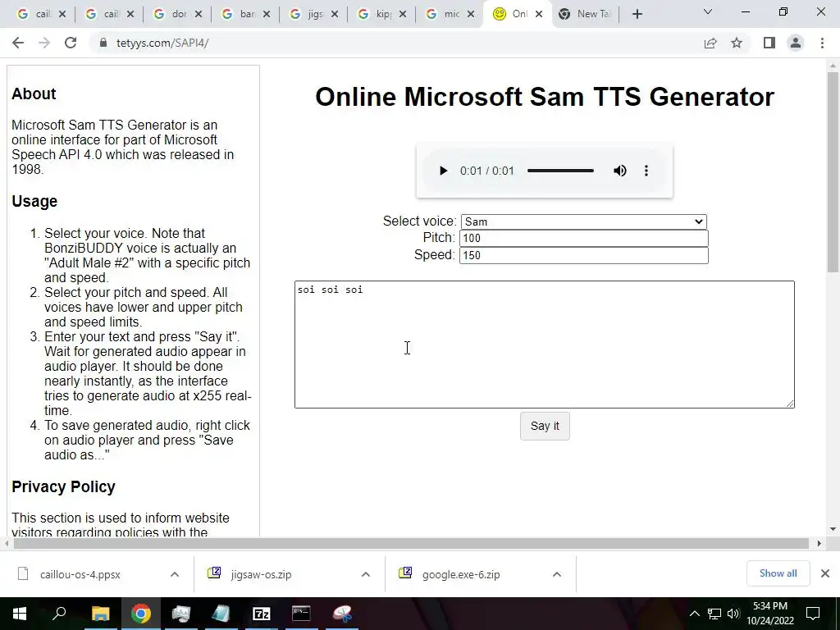This screenshot has width=840, height=630.
Task: Click the audio progress slider
Action: 560,171
